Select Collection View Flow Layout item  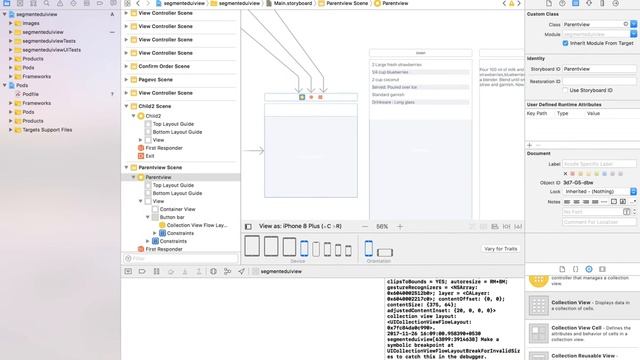pyautogui.click(x=193, y=225)
